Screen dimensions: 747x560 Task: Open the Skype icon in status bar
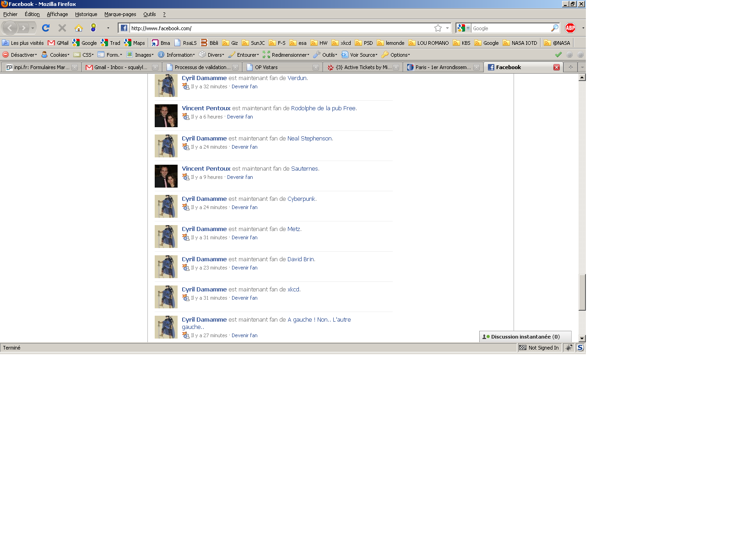580,348
